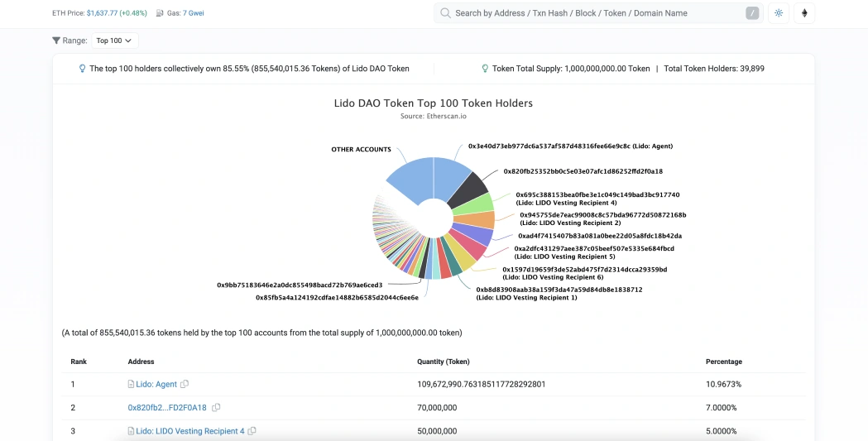This screenshot has height=441, width=868.
Task: Click the LIDO Vesting Recipient 5 chart label
Action: point(594,253)
